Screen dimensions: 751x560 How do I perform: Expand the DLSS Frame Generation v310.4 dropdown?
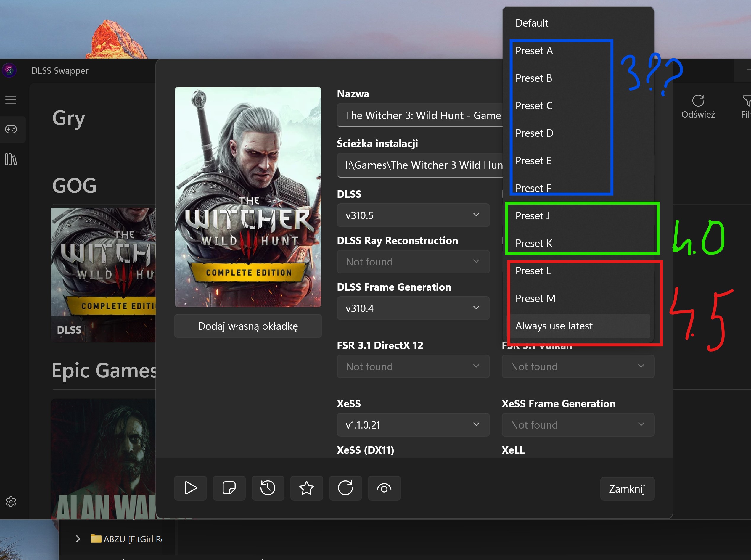point(413,308)
